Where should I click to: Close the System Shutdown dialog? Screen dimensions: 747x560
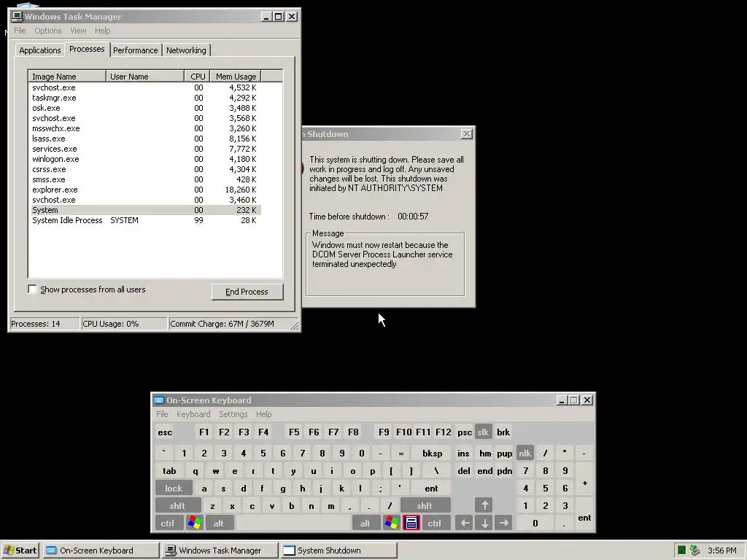point(467,134)
